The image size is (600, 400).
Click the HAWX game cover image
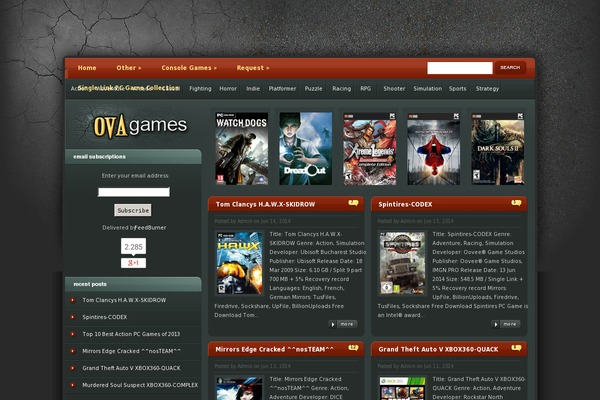click(240, 263)
